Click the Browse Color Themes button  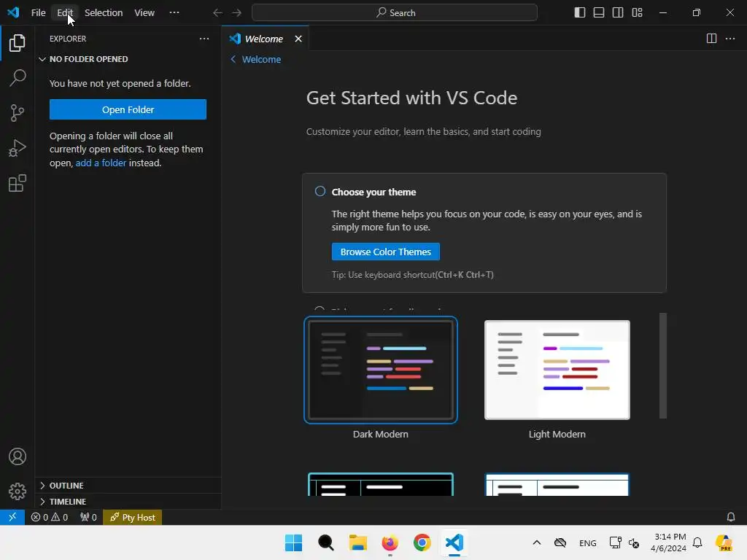pyautogui.click(x=385, y=252)
